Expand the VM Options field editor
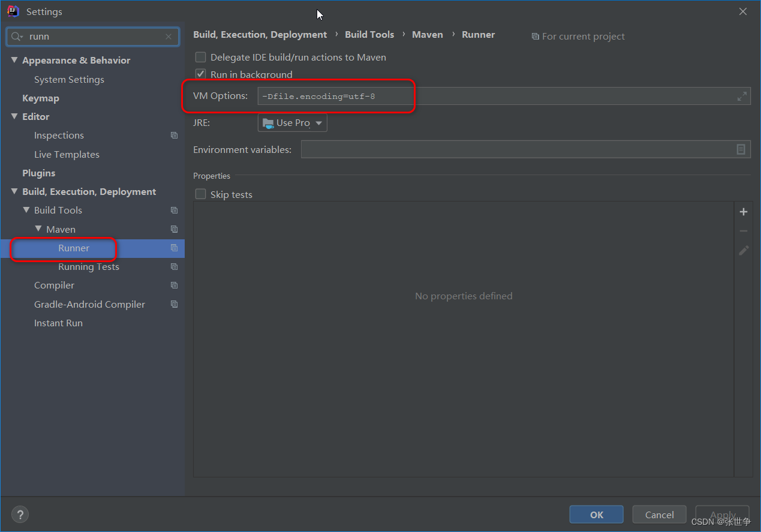 click(742, 96)
